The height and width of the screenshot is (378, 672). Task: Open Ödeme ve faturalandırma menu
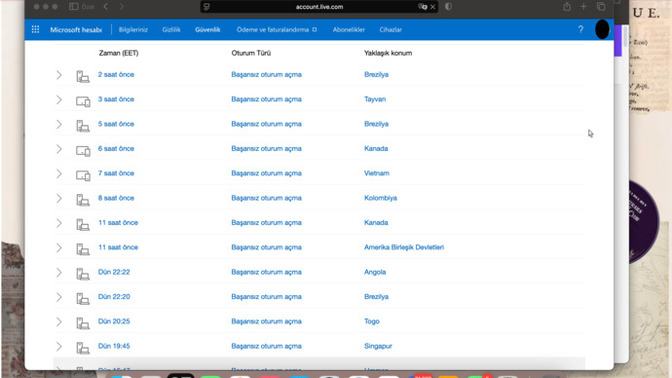coord(276,30)
